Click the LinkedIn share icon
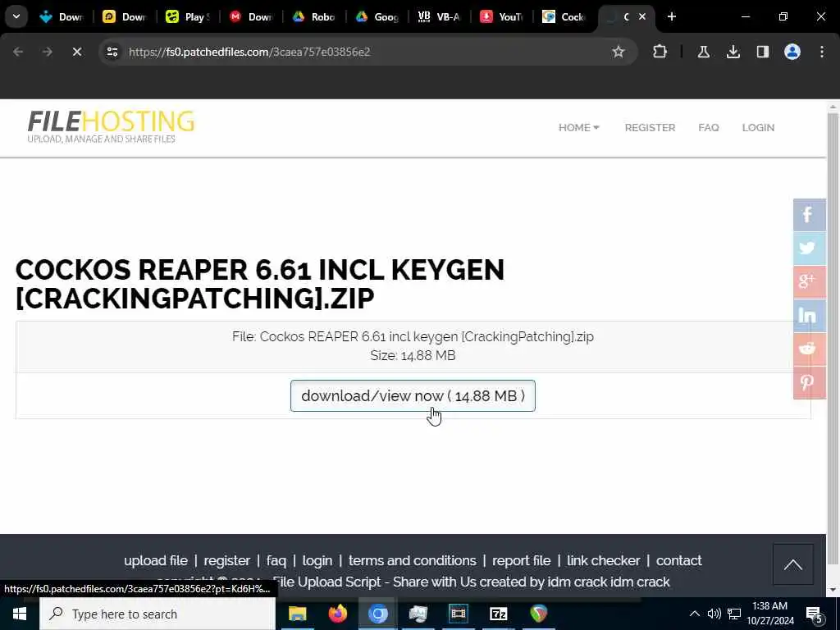The image size is (840, 630). (x=809, y=316)
